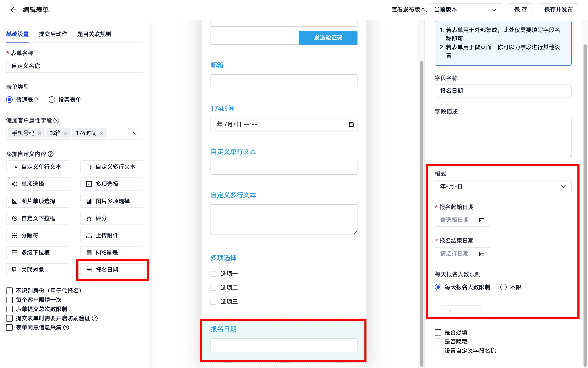
Task: Tick 选项一 in 多项选择
Action: coord(213,274)
